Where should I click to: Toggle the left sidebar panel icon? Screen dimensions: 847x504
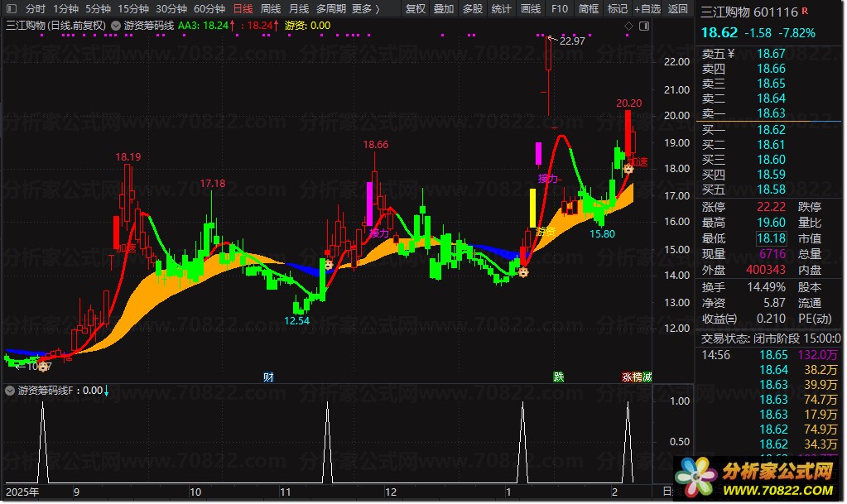[x=11, y=8]
